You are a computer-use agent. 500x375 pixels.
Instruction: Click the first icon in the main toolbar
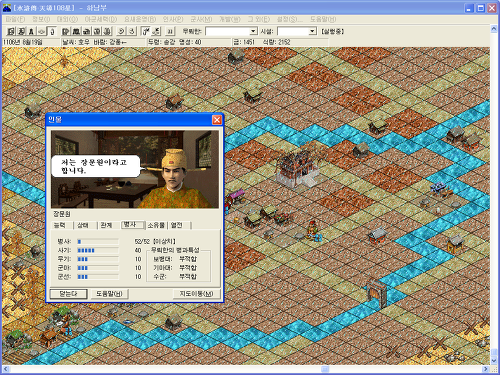tap(11, 31)
